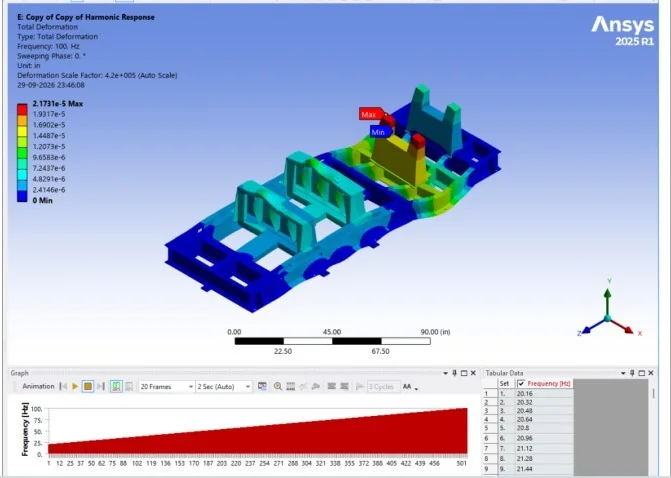Click the green Y axis of triad
The height and width of the screenshot is (478, 671).
click(x=608, y=300)
